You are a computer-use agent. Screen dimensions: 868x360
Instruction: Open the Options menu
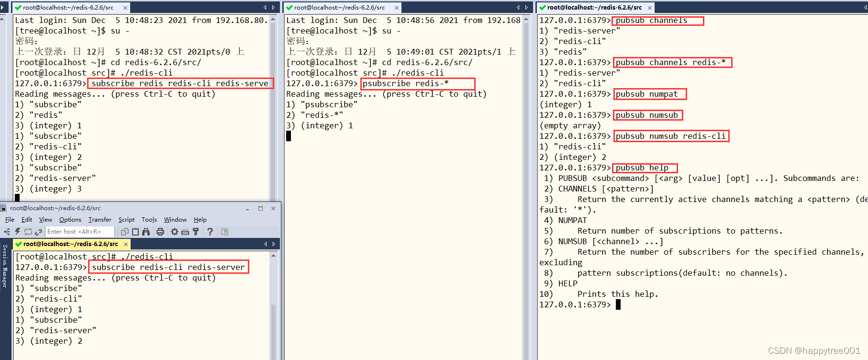tap(70, 220)
